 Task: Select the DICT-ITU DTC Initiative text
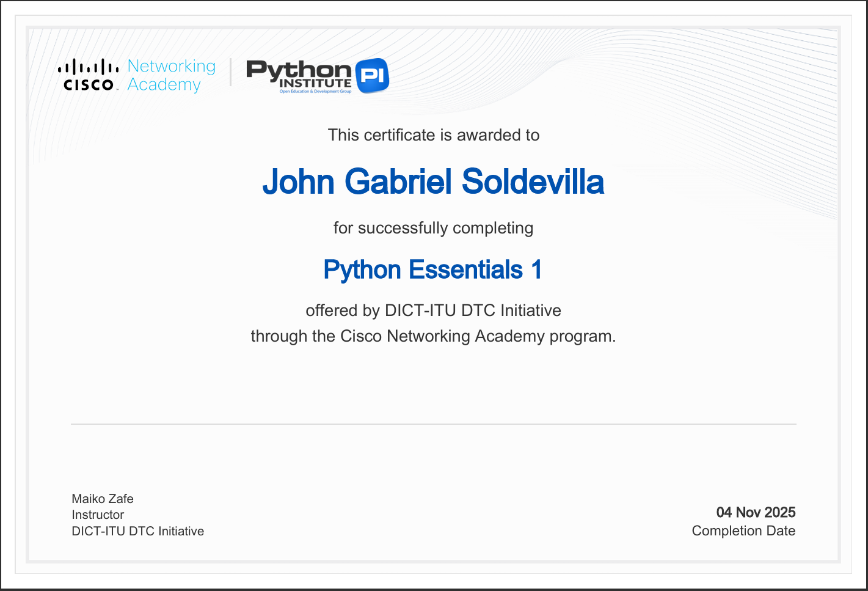coord(137,531)
